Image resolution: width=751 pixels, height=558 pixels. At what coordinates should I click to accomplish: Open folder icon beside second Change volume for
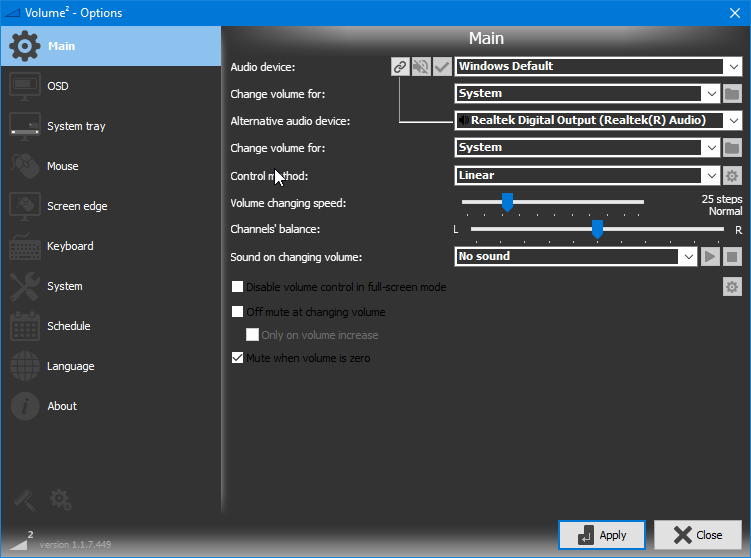(x=732, y=148)
